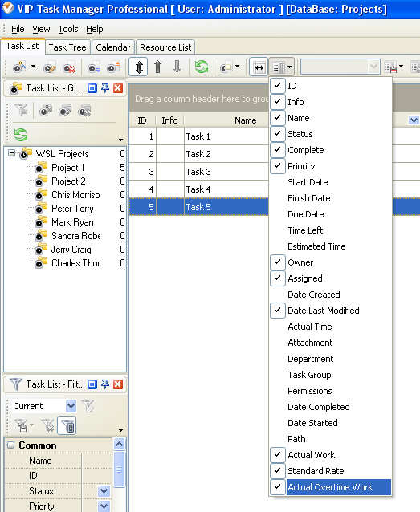Pin the Task List groups panel
This screenshot has height=512, width=420.
tap(105, 88)
